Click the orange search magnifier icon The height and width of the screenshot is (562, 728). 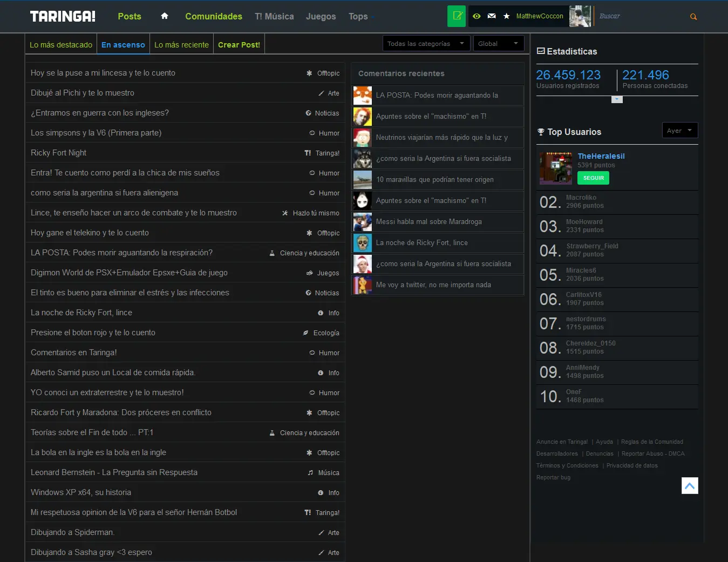[693, 17]
